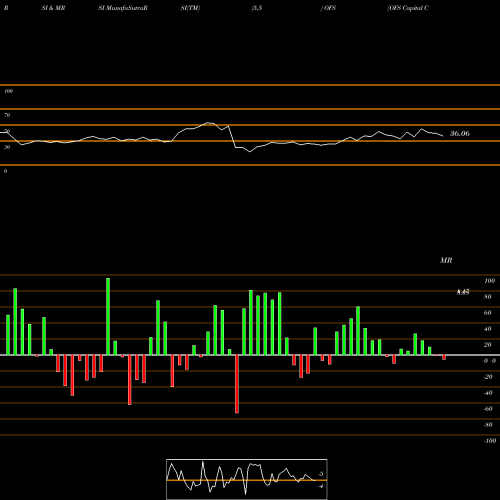Open the mini oscillator chart thumbnail at bottom

[x=247, y=479]
